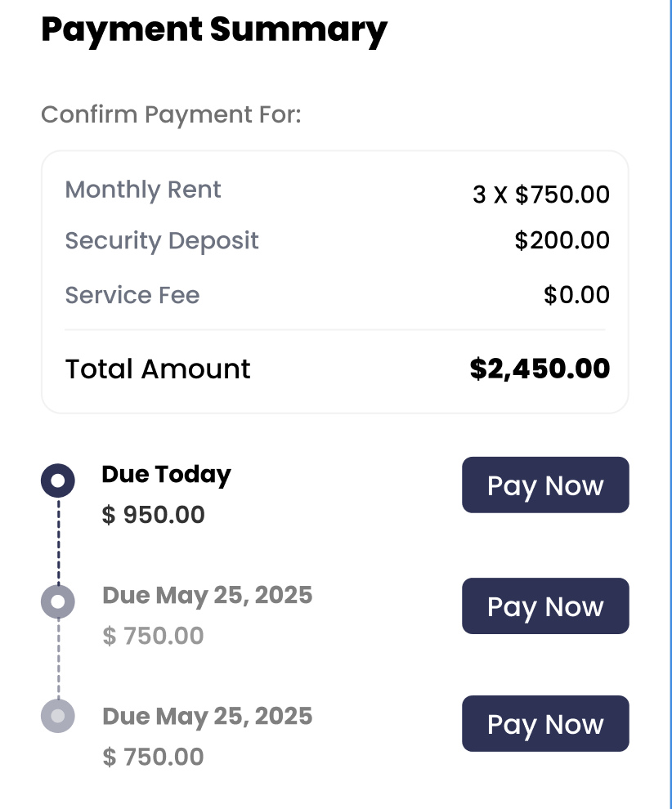This screenshot has width=672, height=809.
Task: Click the $200.00 deposit amount
Action: point(562,240)
